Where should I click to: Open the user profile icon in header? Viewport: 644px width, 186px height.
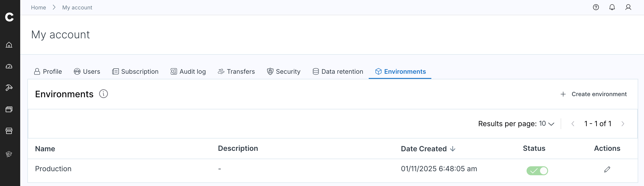click(628, 7)
